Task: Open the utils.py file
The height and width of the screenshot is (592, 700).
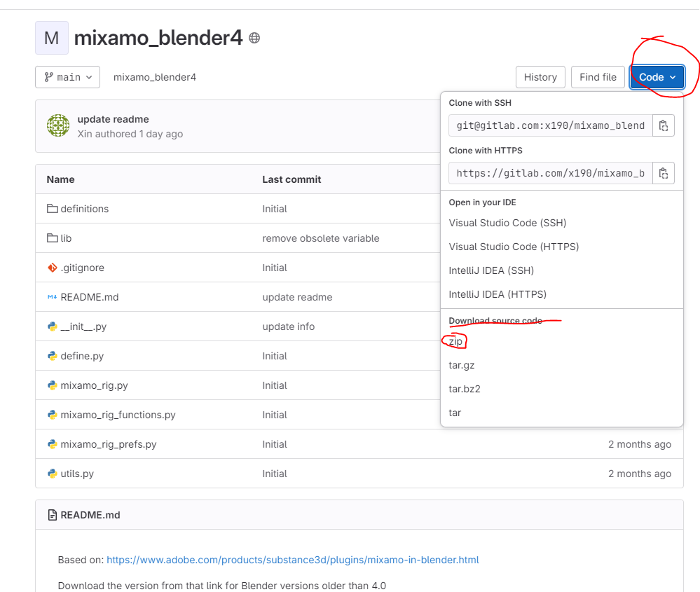Action: 77,474
